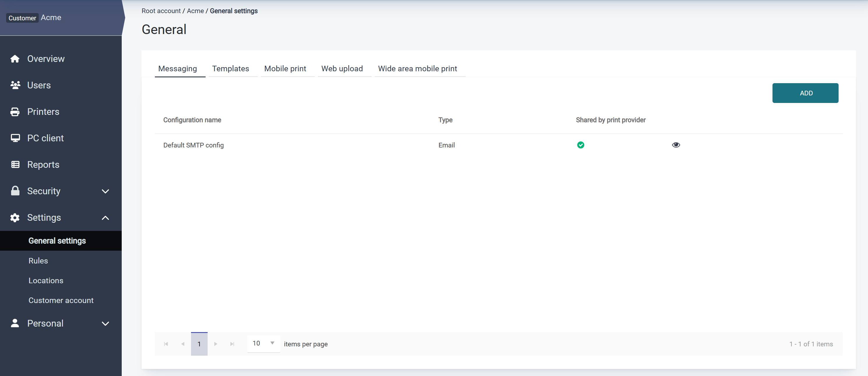Click the Users group icon
Image resolution: width=868 pixels, height=376 pixels.
coord(15,85)
